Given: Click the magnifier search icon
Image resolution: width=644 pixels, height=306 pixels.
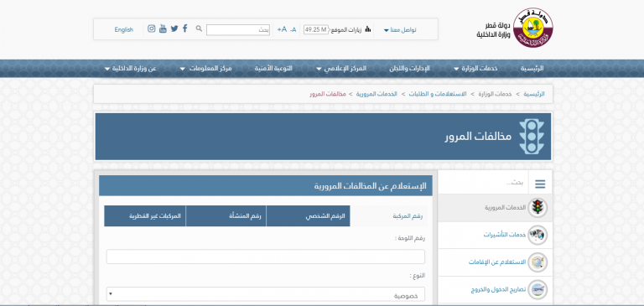Looking at the screenshot, I should click(x=199, y=29).
